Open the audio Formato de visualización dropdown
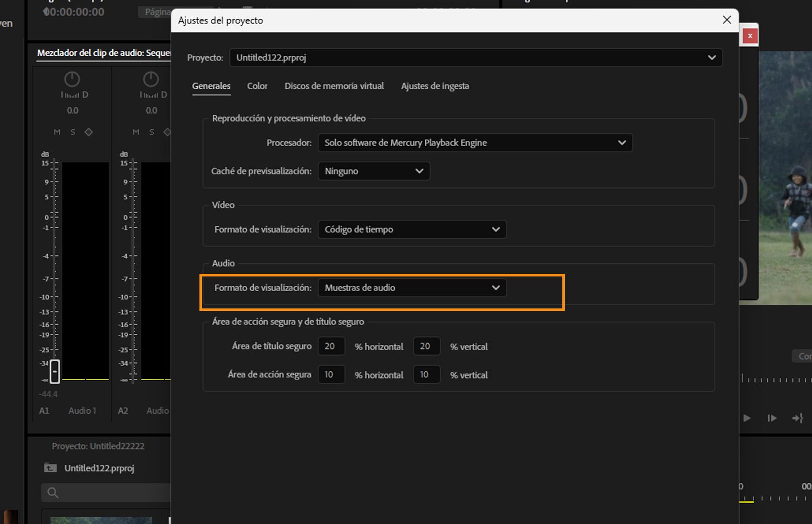Screen dimensions: 812x524 (x=412, y=288)
